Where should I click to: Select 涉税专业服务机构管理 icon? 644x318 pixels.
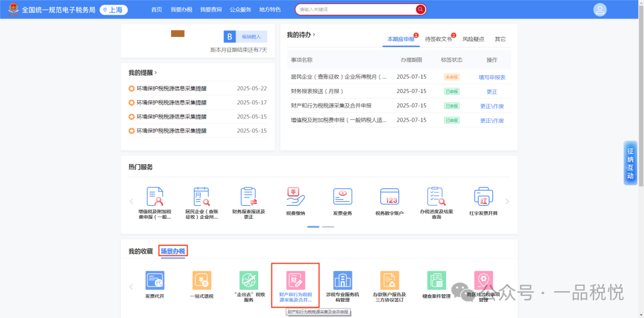tap(342, 281)
